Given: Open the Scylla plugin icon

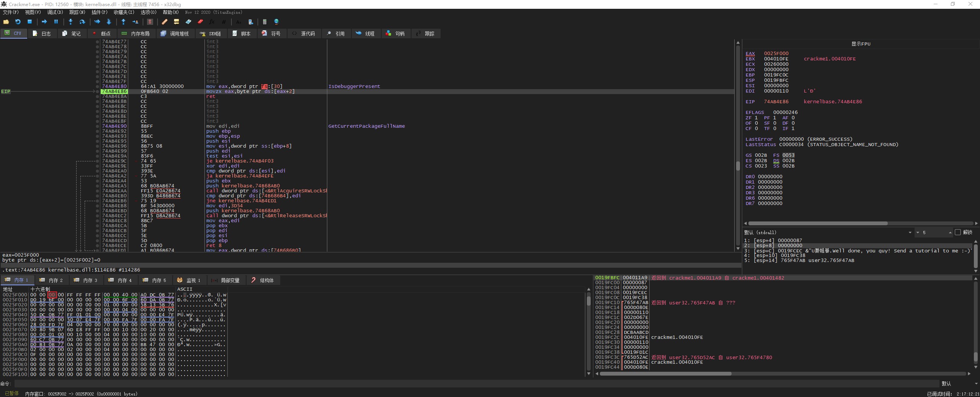Looking at the screenshot, I should 150,22.
